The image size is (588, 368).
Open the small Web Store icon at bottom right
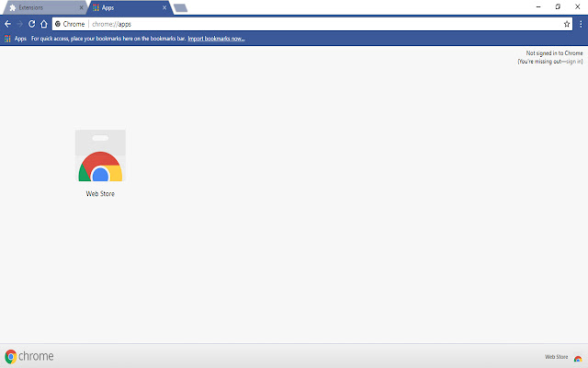click(578, 359)
